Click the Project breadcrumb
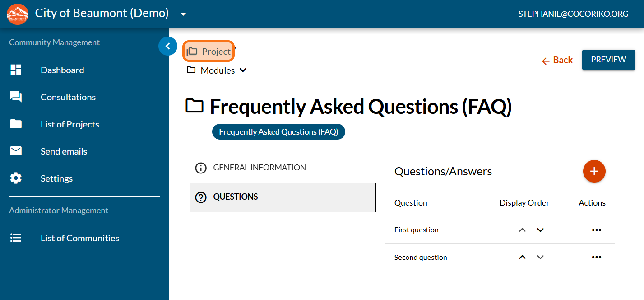This screenshot has height=300, width=644. [x=208, y=52]
